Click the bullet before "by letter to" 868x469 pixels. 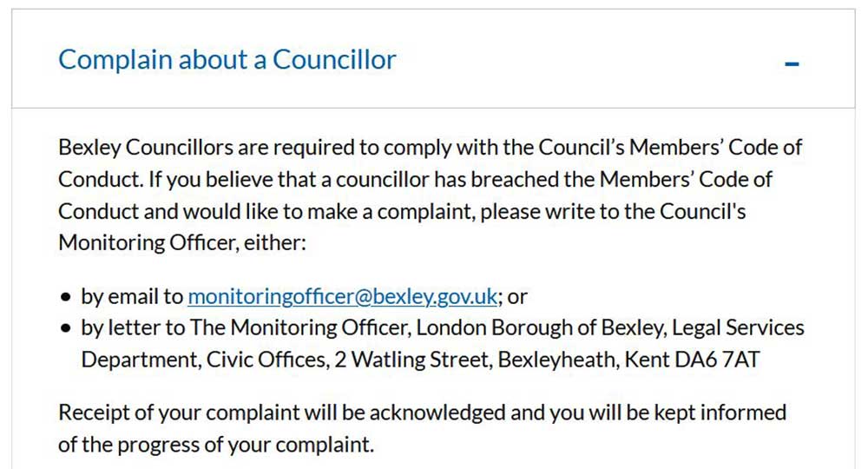66,329
